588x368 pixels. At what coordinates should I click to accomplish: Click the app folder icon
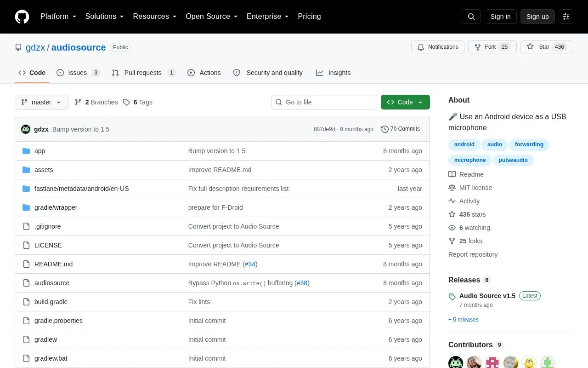26,151
